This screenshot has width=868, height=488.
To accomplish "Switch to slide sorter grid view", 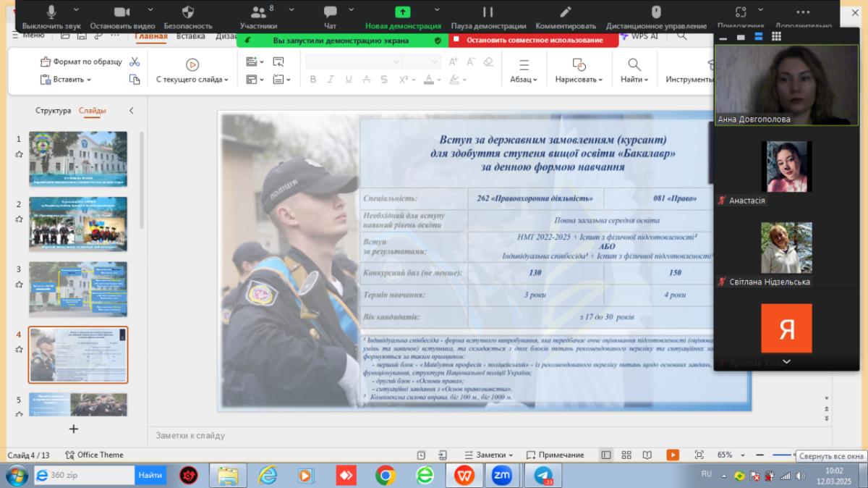I will (x=626, y=455).
